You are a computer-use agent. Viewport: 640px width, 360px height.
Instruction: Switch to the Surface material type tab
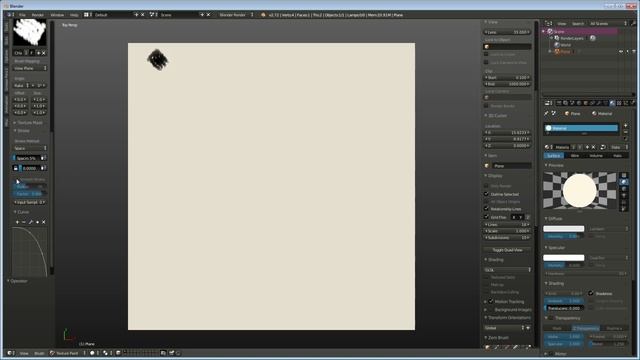[554, 156]
